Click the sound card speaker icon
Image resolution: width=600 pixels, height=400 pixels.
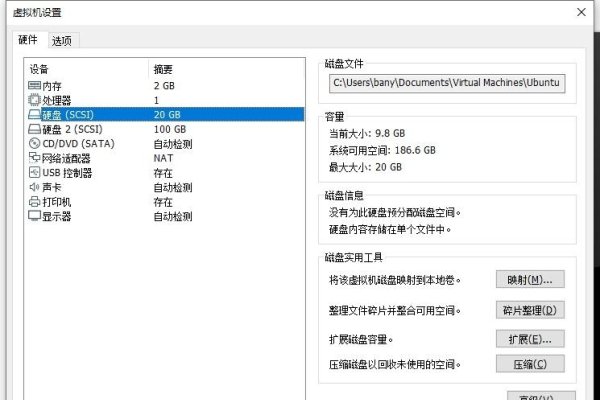(x=34, y=187)
